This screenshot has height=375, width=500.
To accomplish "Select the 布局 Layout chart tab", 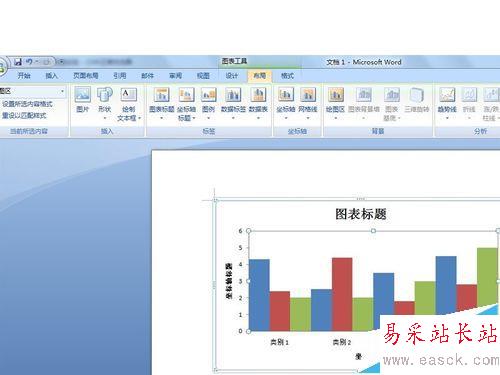I will (x=260, y=76).
